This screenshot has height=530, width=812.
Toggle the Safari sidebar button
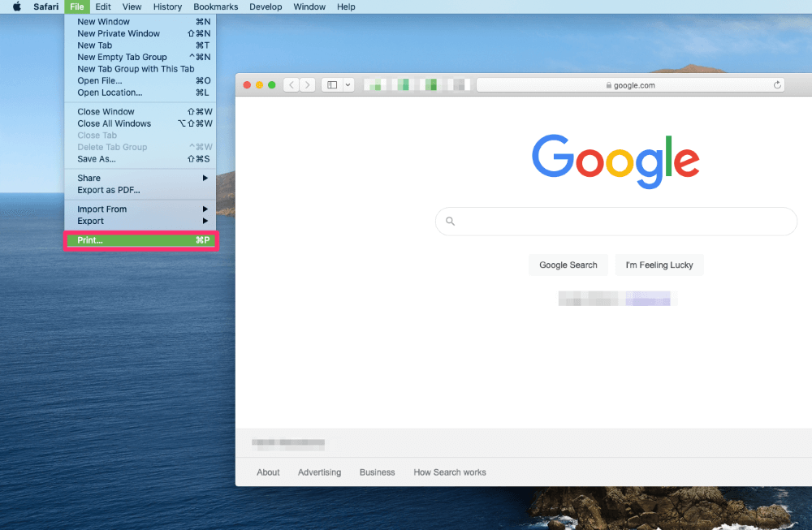332,85
